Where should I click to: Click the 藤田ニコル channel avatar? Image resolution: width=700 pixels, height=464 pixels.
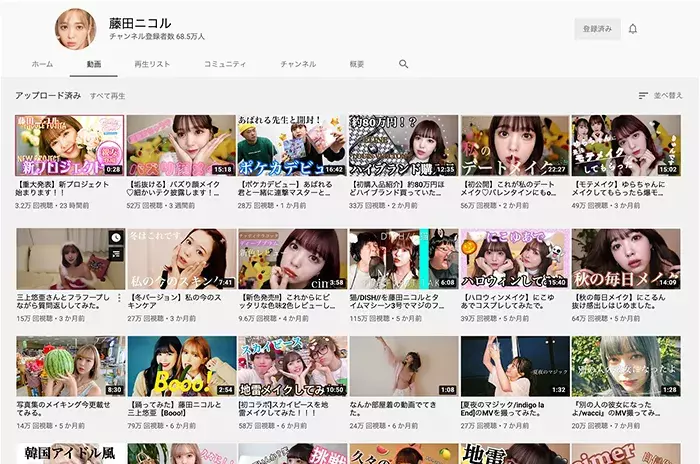[x=75, y=29]
